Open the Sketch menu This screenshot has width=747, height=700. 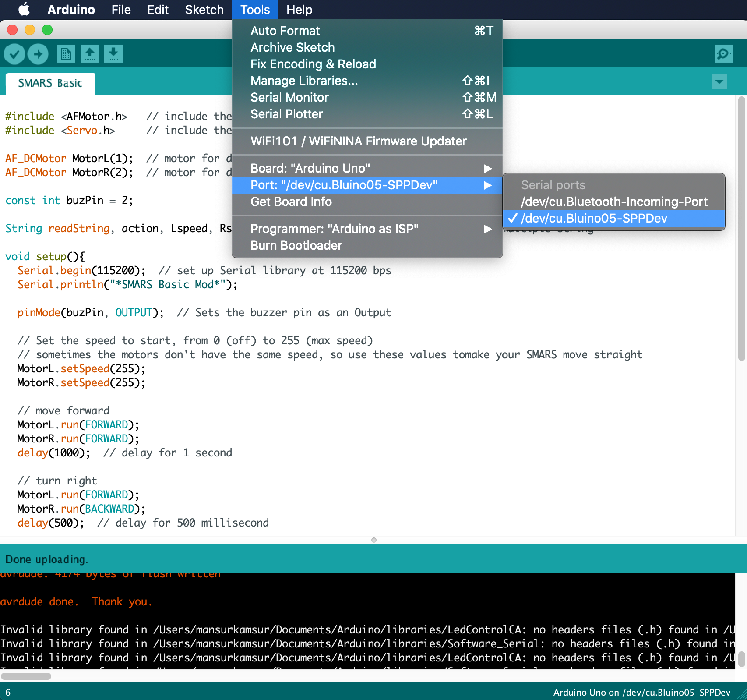[204, 10]
